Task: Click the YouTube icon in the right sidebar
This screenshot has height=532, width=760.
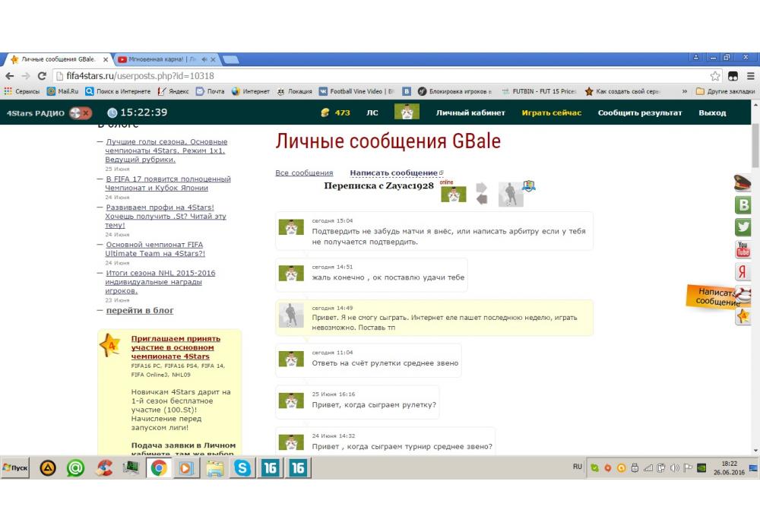Action: tap(743, 249)
